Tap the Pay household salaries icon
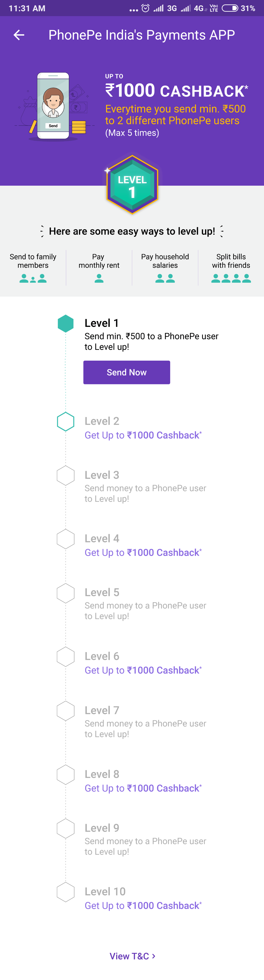 [x=165, y=279]
